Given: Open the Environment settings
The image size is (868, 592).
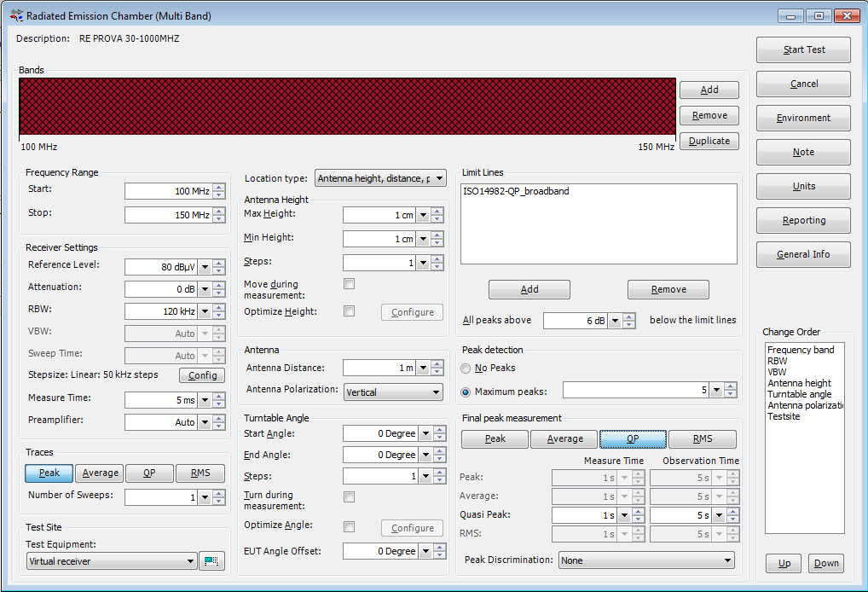Looking at the screenshot, I should point(804,118).
